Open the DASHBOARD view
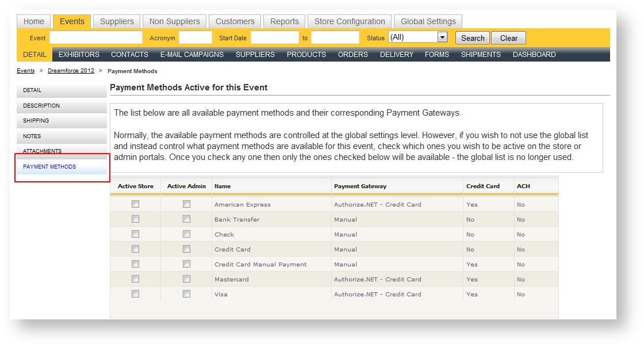This screenshot has height=347, width=644. click(x=535, y=54)
